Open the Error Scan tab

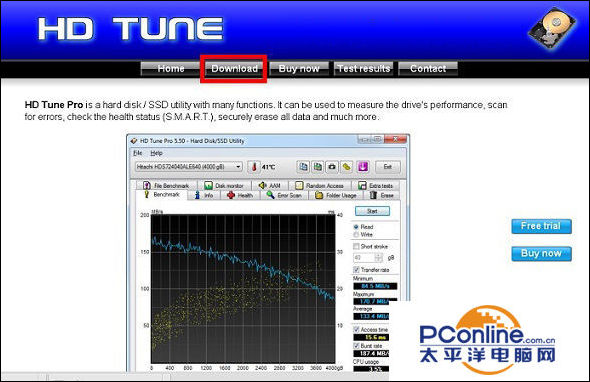coord(284,195)
